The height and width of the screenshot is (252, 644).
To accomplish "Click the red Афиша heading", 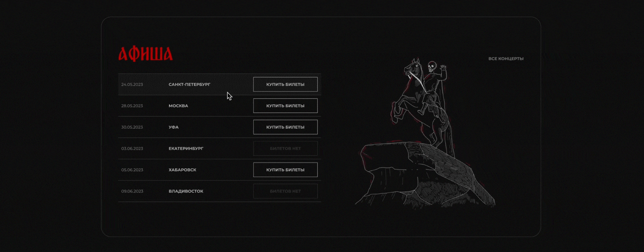I will pos(145,54).
